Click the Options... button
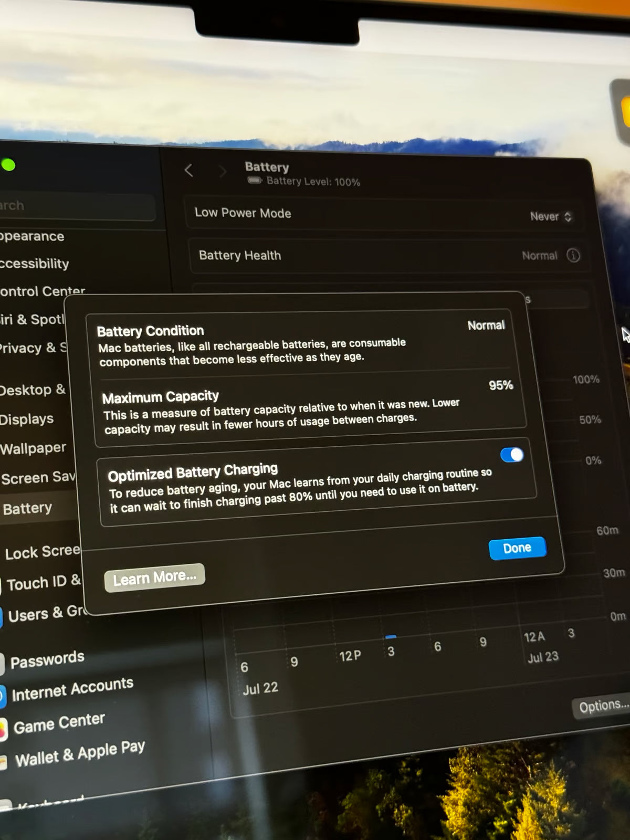The width and height of the screenshot is (630, 840). [602, 706]
